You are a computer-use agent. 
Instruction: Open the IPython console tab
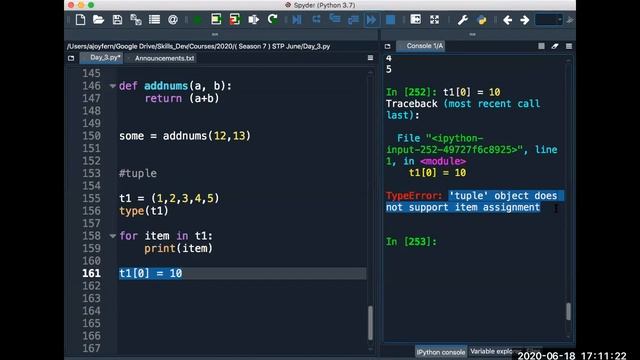click(x=441, y=351)
